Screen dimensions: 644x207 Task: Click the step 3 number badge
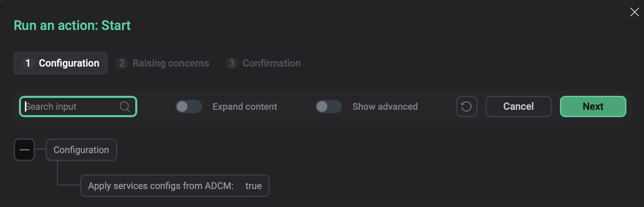tap(232, 63)
